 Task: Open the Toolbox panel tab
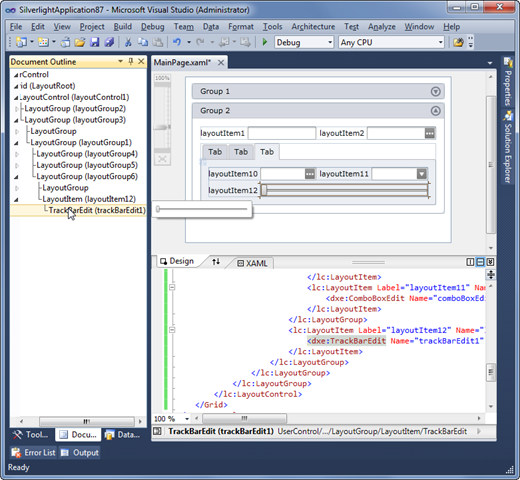[31, 435]
